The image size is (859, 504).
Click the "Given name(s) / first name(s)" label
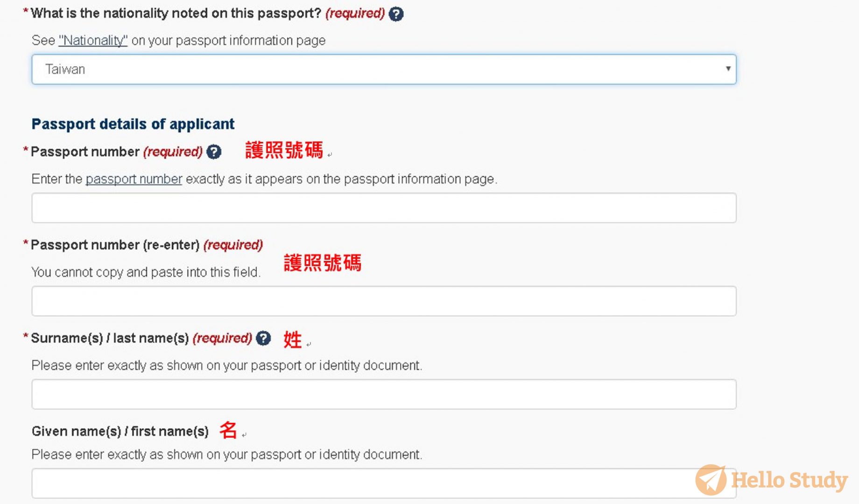[x=120, y=431]
